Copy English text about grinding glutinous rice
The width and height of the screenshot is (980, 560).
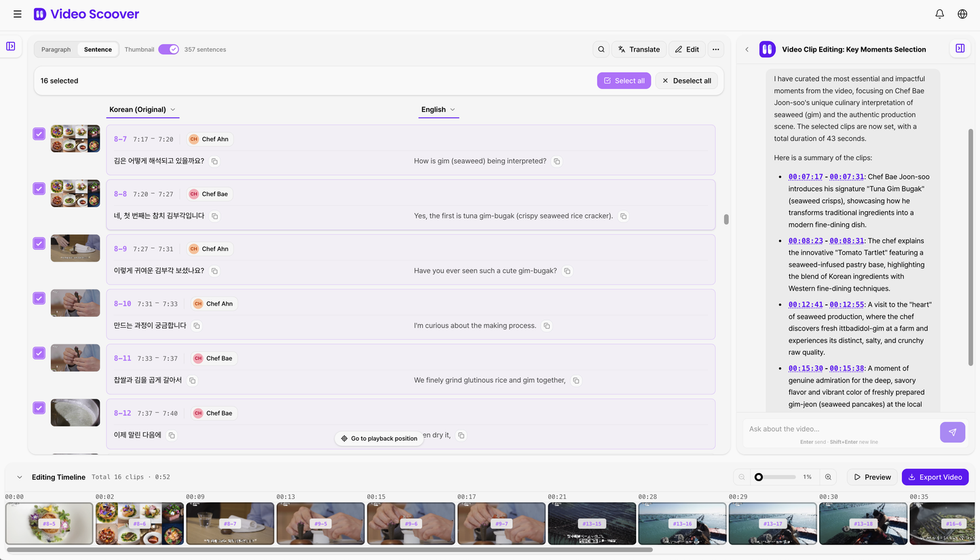click(576, 380)
